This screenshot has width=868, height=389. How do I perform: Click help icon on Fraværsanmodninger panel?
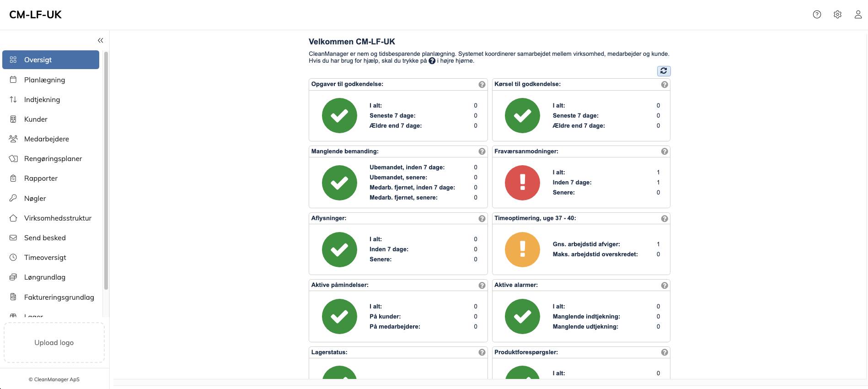[x=664, y=151]
